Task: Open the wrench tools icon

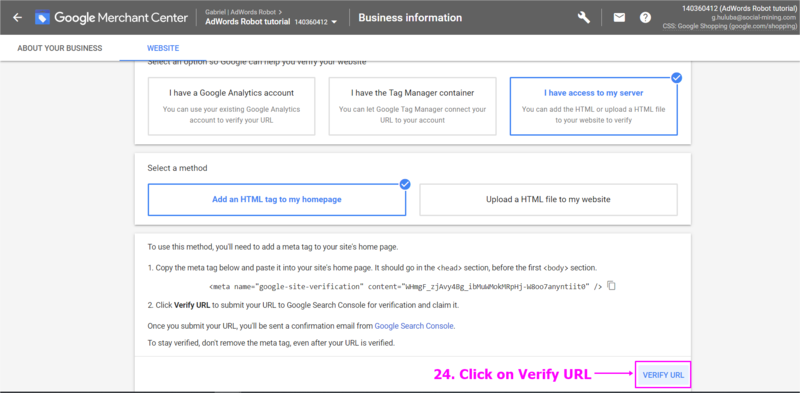Action: (x=584, y=17)
